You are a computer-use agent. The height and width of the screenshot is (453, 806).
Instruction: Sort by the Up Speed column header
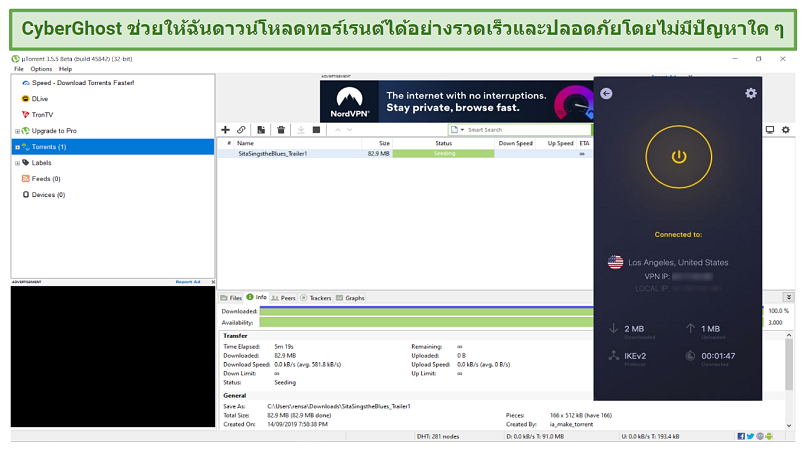click(557, 143)
